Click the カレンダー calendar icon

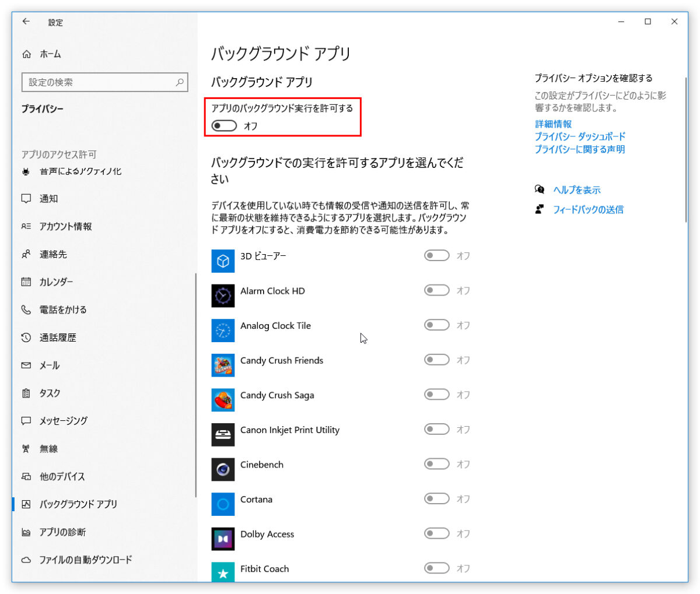click(26, 282)
